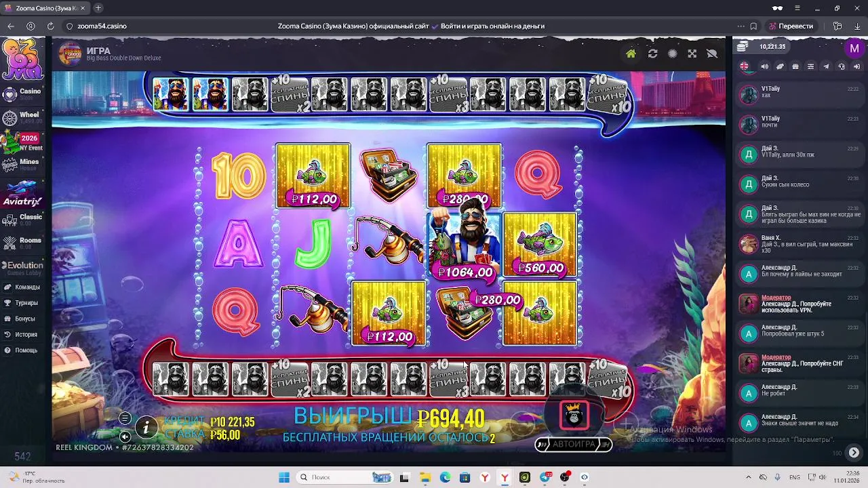The width and height of the screenshot is (868, 488).
Task: Change language via UK flag icon
Action: point(745,66)
